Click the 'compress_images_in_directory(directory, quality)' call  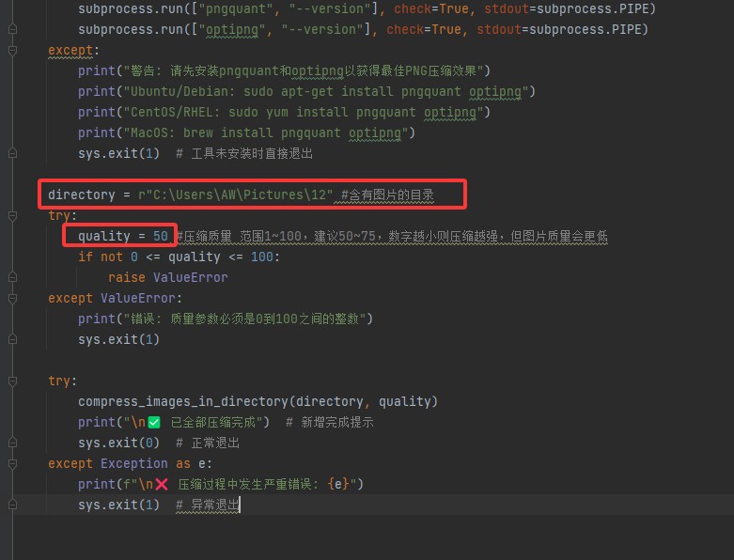coord(258,401)
